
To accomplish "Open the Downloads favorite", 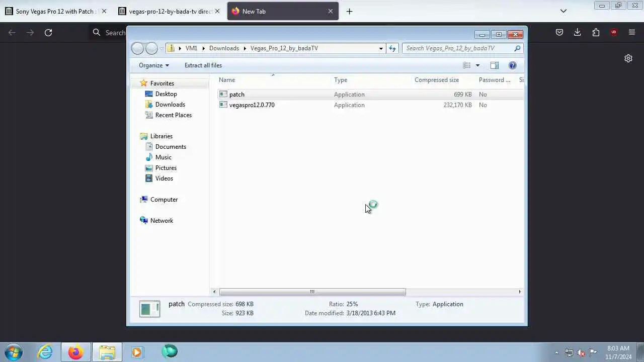I will point(170,105).
